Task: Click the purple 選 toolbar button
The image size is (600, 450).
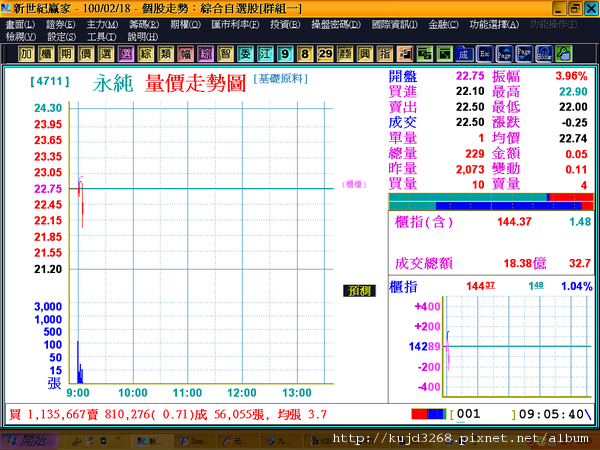Action: point(126,54)
